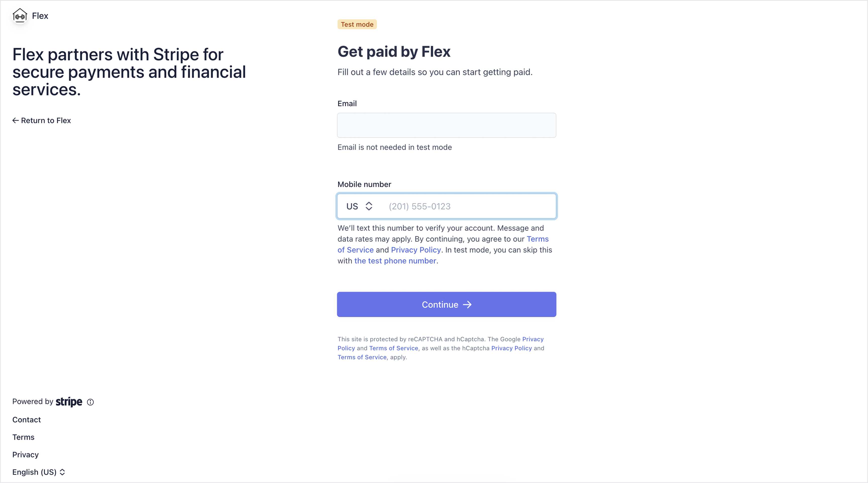
Task: Click the Continue button
Action: coord(447,304)
